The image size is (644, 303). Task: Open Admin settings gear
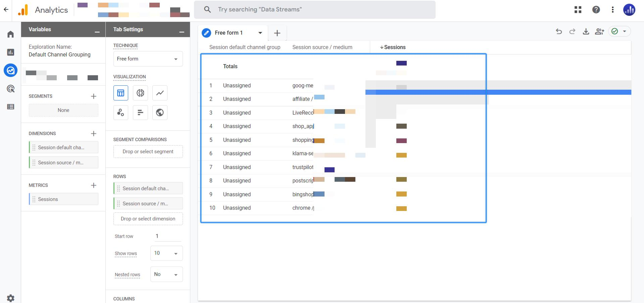(11, 298)
